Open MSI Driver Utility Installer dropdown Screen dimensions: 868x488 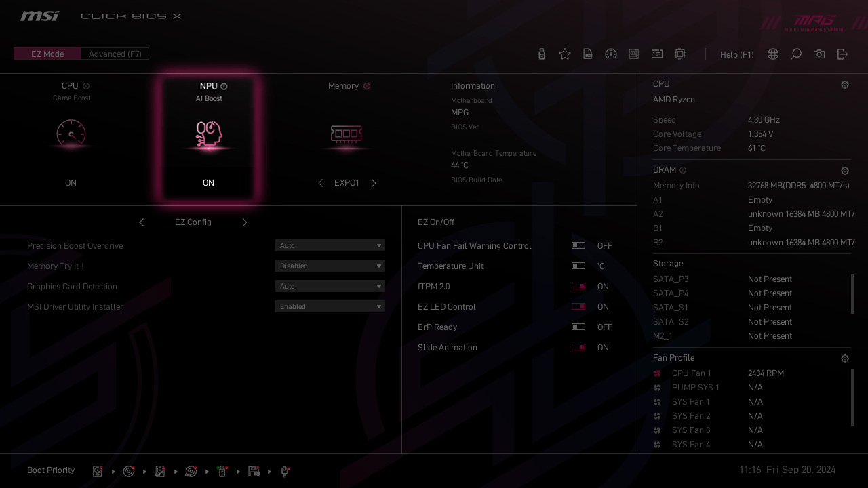(x=330, y=307)
